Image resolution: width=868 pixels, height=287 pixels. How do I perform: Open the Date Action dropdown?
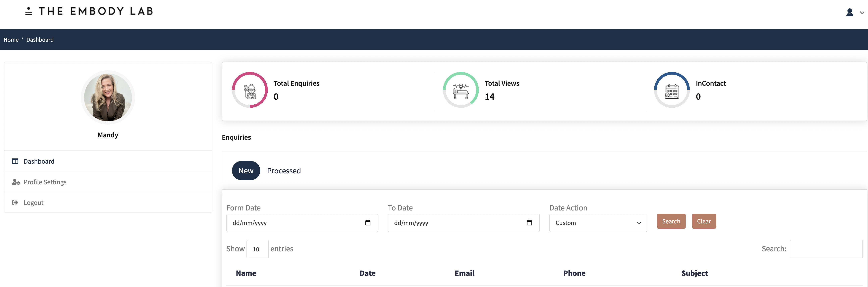tap(598, 223)
